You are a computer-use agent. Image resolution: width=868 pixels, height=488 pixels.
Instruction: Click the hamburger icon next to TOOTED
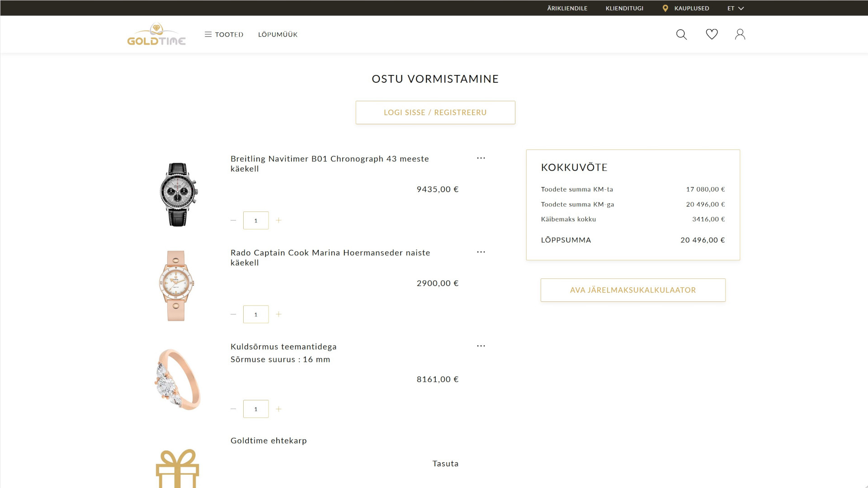click(208, 34)
